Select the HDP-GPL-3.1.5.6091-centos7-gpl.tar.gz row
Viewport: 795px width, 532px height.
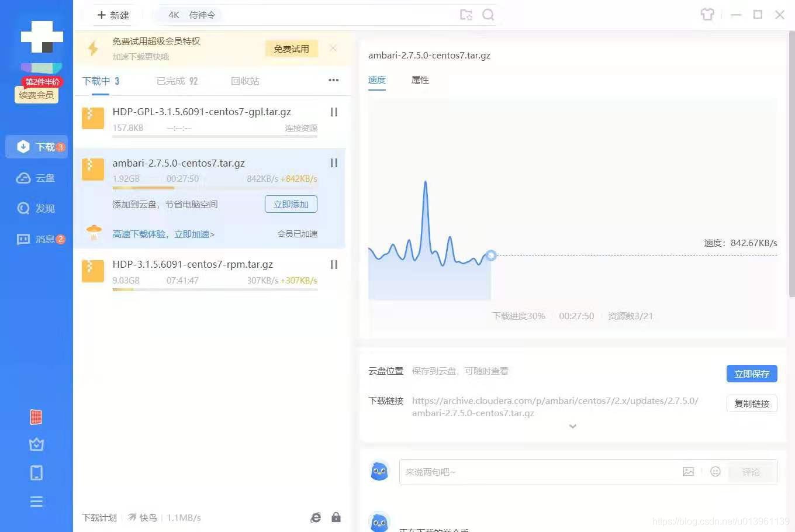(x=209, y=121)
